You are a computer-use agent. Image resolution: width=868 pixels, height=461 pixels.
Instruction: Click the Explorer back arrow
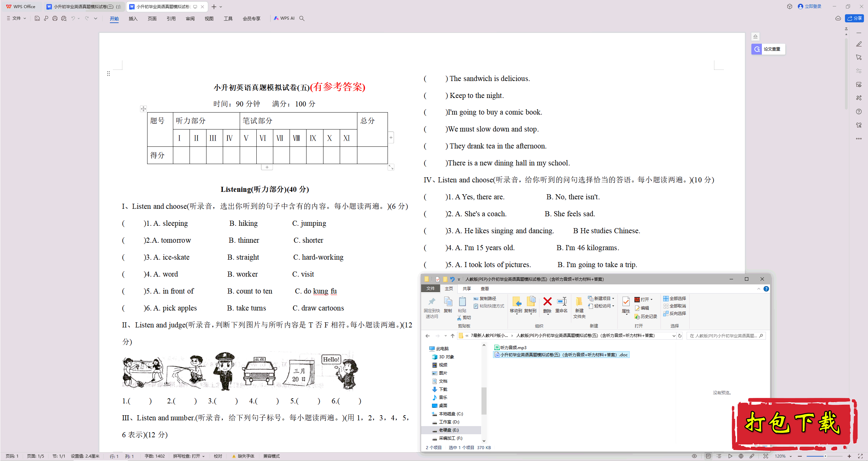[x=428, y=336]
